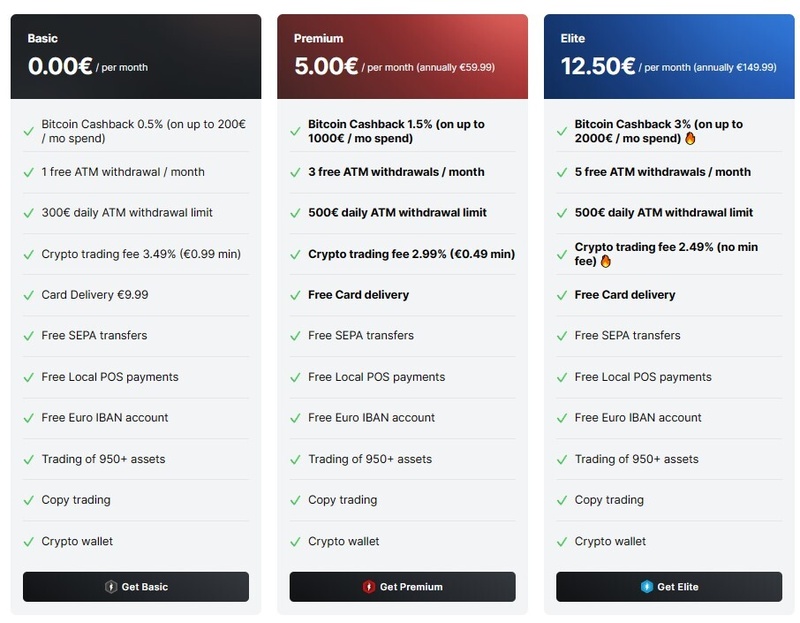Screen dimensions: 800x623
Task: Click the red shield icon in Get Premium
Action: pos(369,587)
